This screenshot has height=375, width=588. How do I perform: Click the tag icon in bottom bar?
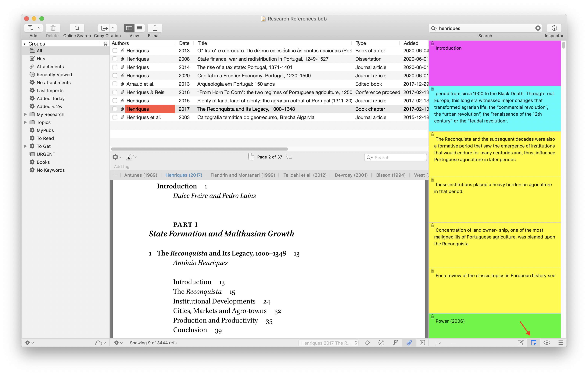coord(367,343)
